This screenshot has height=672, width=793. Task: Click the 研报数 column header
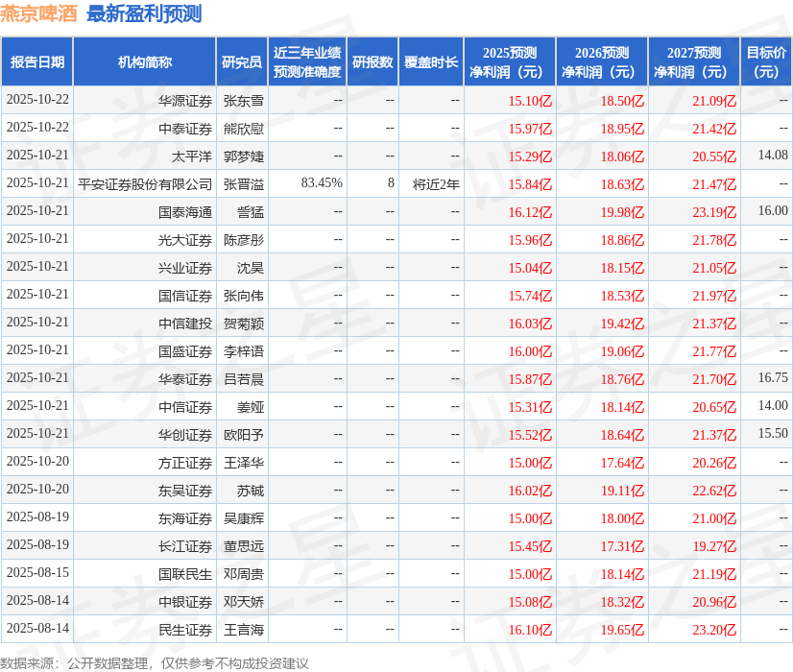pos(372,60)
